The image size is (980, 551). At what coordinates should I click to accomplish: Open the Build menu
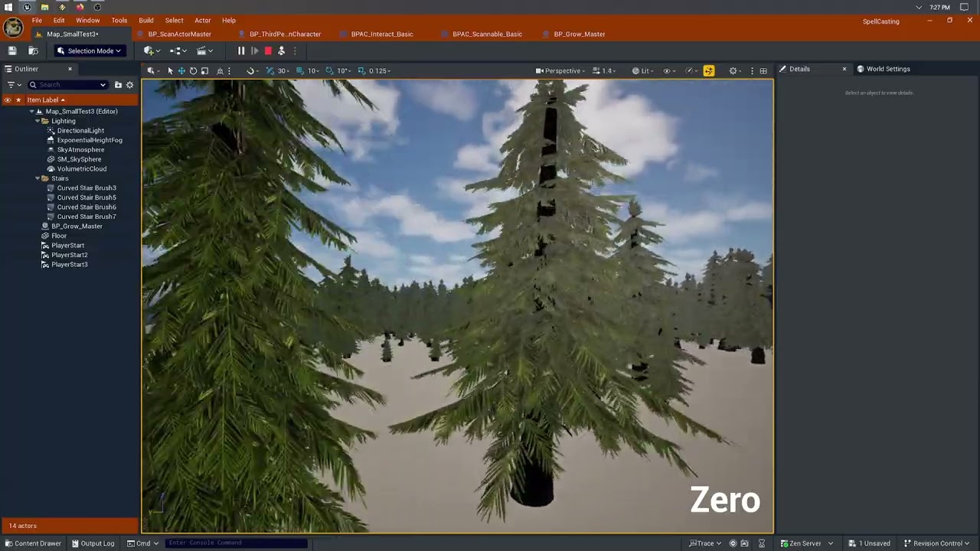click(146, 21)
